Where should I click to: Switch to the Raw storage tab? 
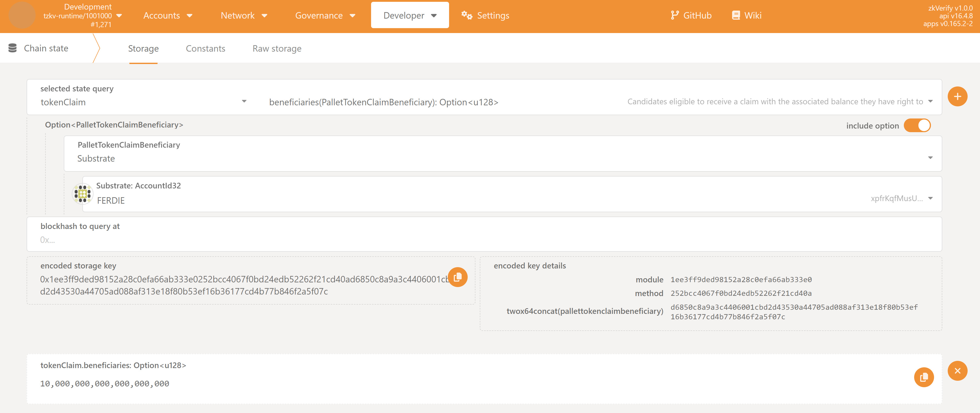(x=277, y=49)
